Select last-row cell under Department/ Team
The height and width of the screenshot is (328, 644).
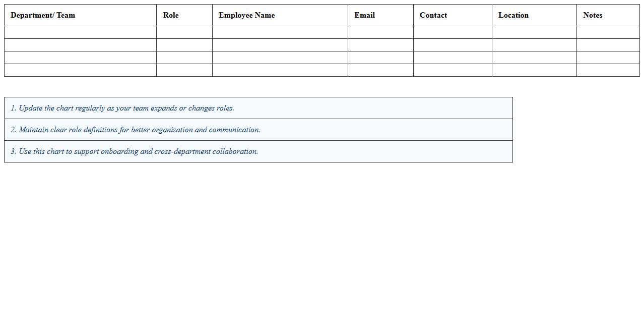[x=80, y=70]
